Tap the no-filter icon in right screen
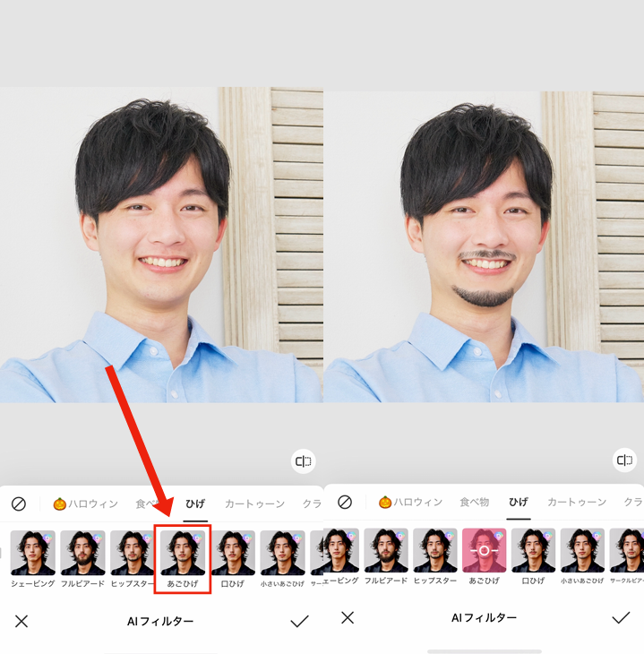 (345, 502)
